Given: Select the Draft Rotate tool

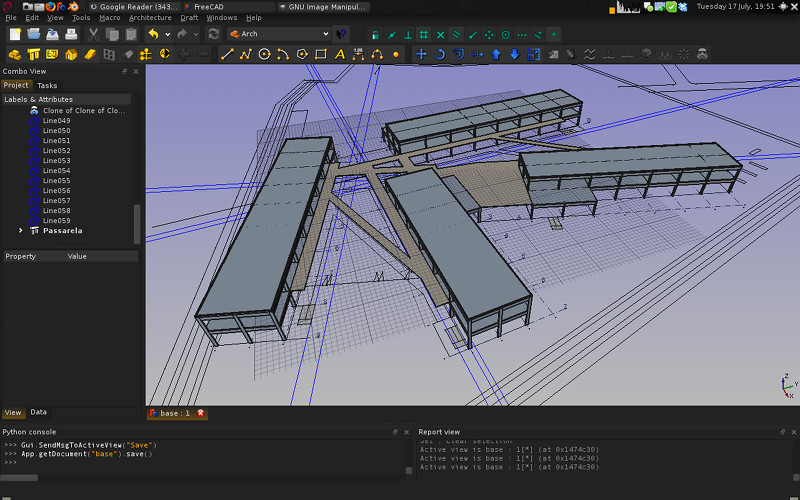Looking at the screenshot, I should click(x=440, y=54).
